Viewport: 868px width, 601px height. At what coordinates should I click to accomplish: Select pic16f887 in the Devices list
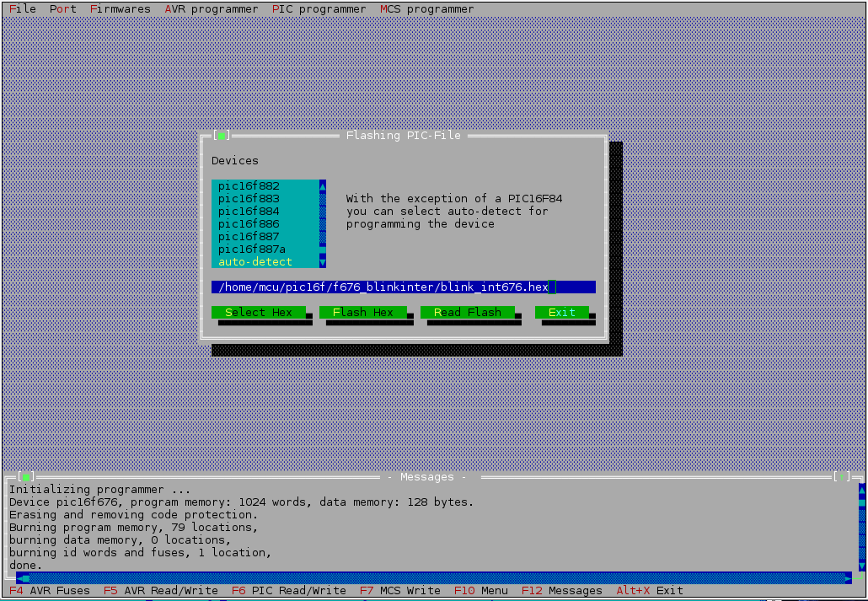[x=265, y=237]
